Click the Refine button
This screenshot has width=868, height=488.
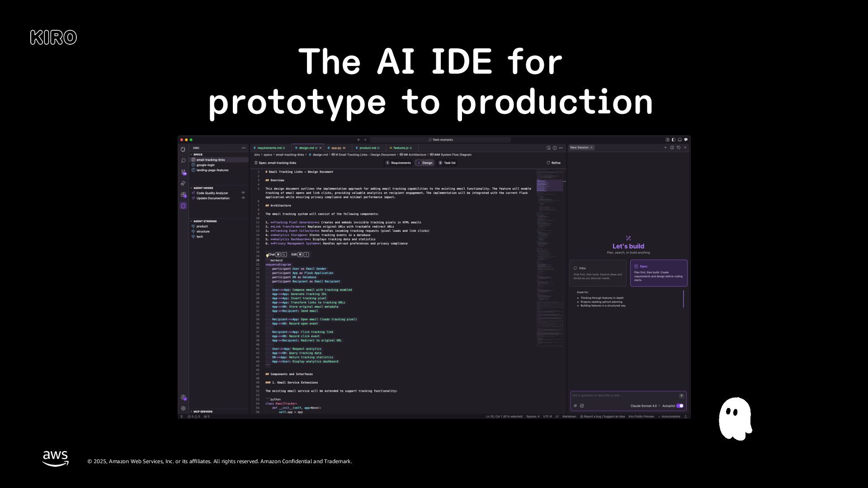pos(553,163)
